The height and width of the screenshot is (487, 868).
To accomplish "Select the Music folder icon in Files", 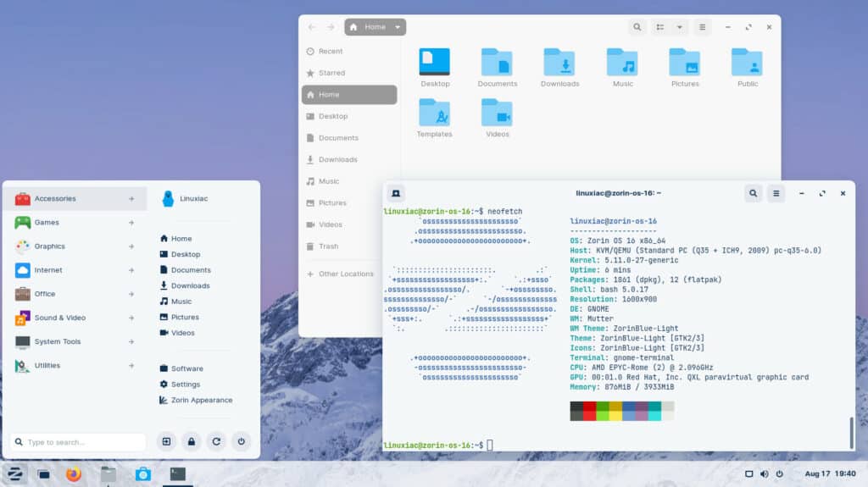I will tap(622, 62).
